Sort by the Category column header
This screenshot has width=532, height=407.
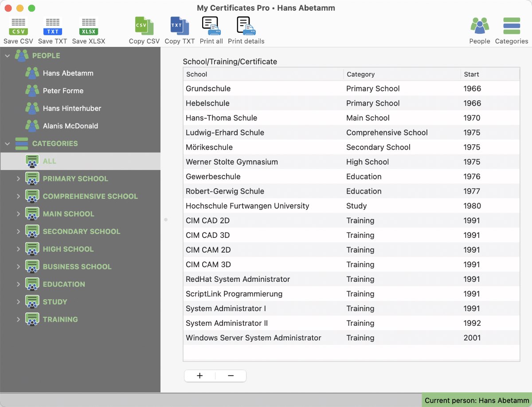click(x=402, y=74)
